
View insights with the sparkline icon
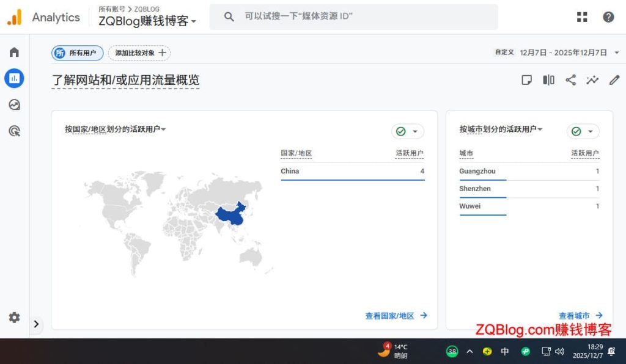[x=592, y=79]
